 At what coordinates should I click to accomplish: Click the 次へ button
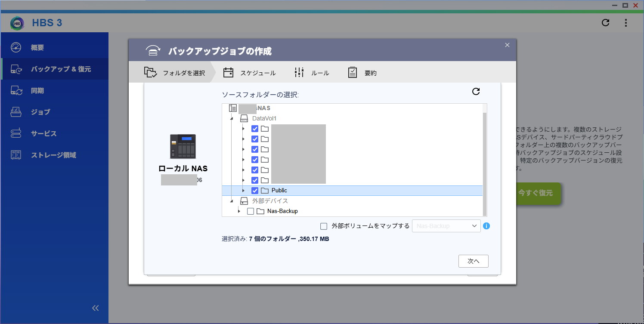[473, 261]
